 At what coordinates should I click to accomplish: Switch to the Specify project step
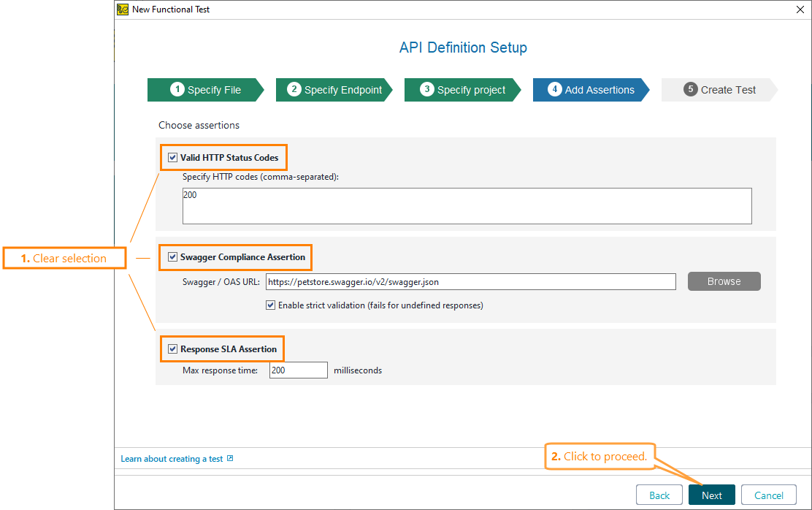point(462,89)
